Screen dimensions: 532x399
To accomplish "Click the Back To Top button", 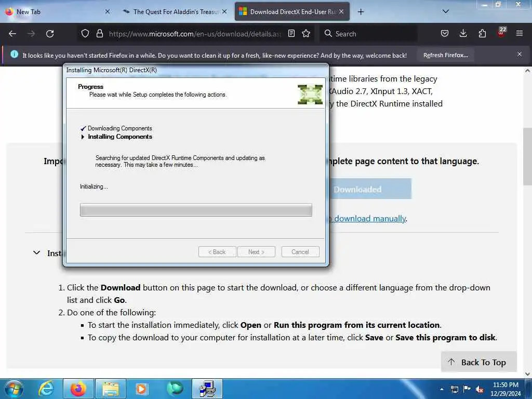I will [x=478, y=362].
